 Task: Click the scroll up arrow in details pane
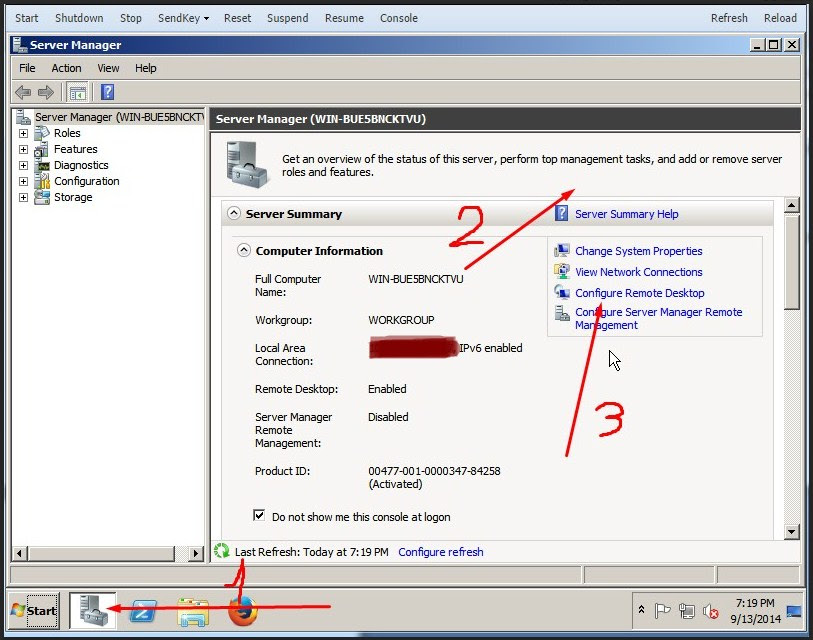tap(792, 205)
